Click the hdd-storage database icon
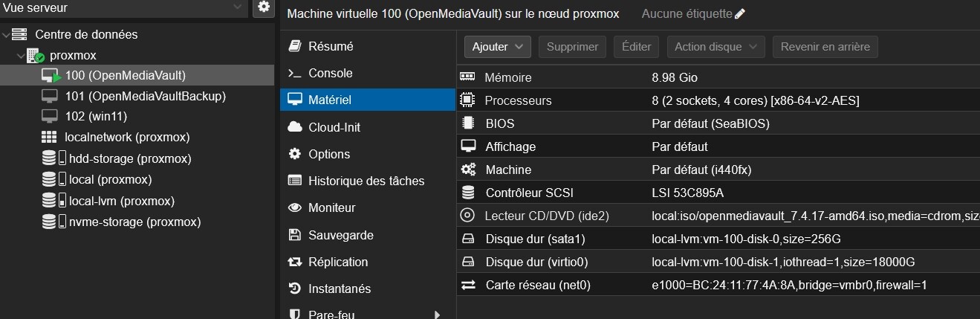Screen dimensions: 980x319 (x=49, y=158)
